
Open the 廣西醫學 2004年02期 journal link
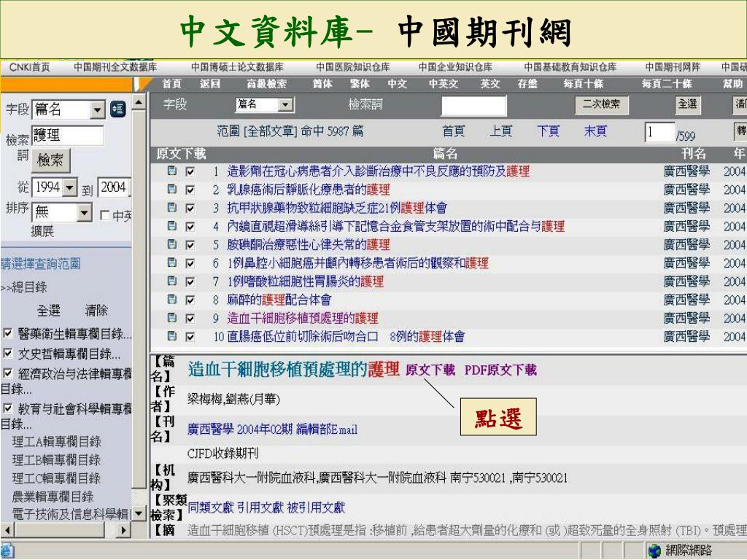(x=239, y=429)
